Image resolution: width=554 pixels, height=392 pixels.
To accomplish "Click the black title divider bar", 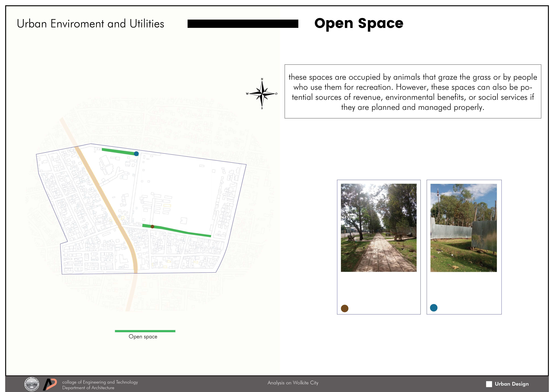I will click(243, 24).
